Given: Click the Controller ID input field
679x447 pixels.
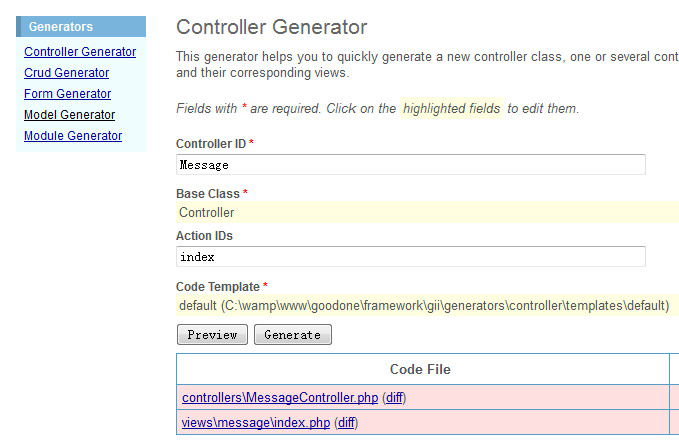Looking at the screenshot, I should 411,165.
